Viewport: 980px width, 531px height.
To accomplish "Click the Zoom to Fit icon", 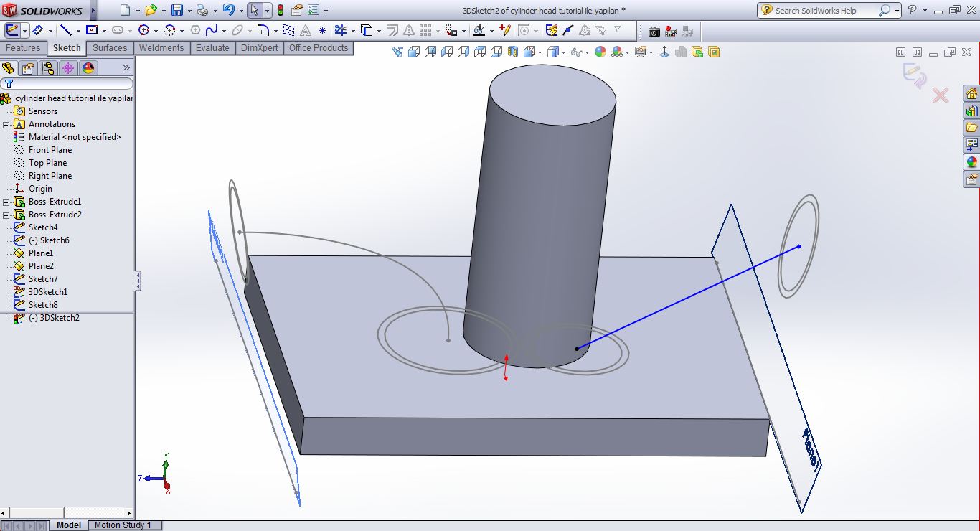I will 397,52.
